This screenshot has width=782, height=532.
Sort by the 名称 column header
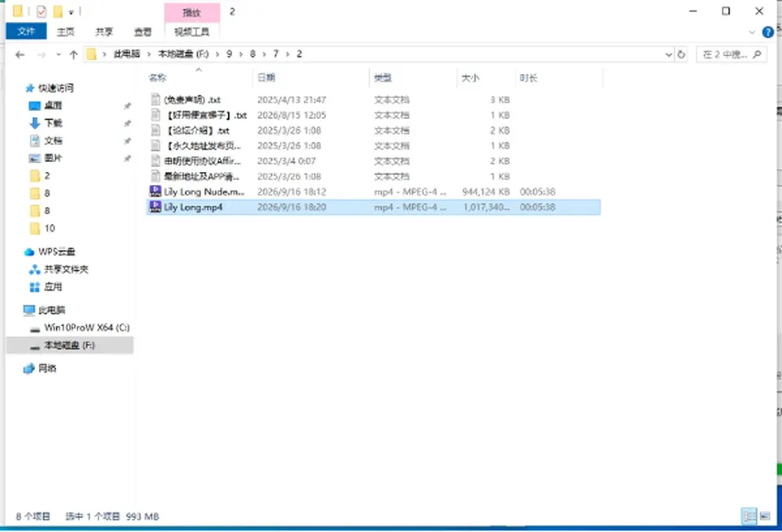click(x=200, y=77)
